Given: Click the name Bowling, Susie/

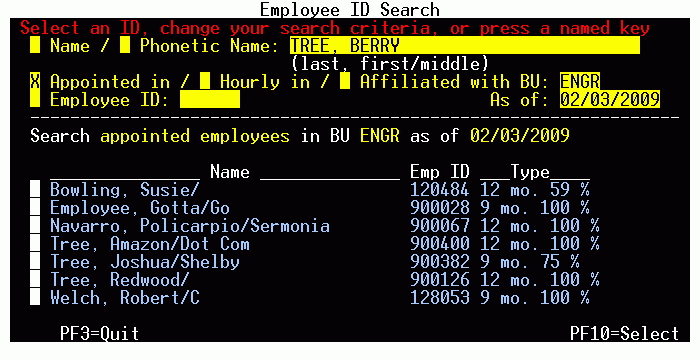Looking at the screenshot, I should [x=125, y=189].
